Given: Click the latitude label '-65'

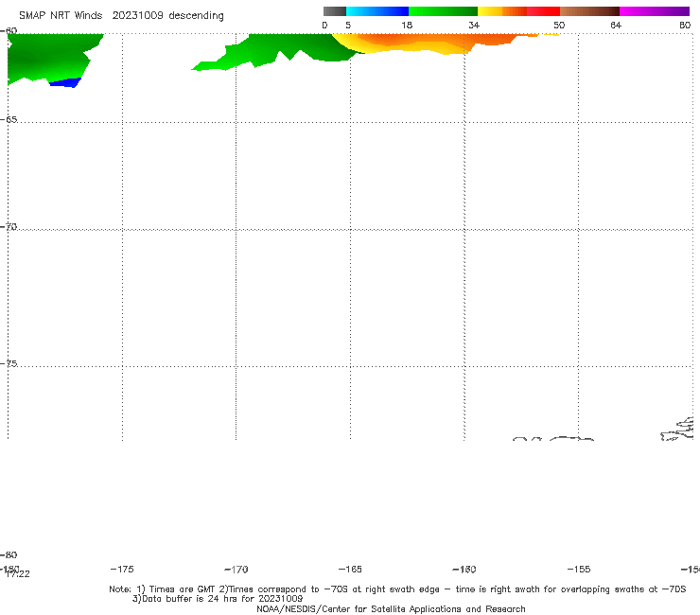Looking at the screenshot, I should click(9, 119).
